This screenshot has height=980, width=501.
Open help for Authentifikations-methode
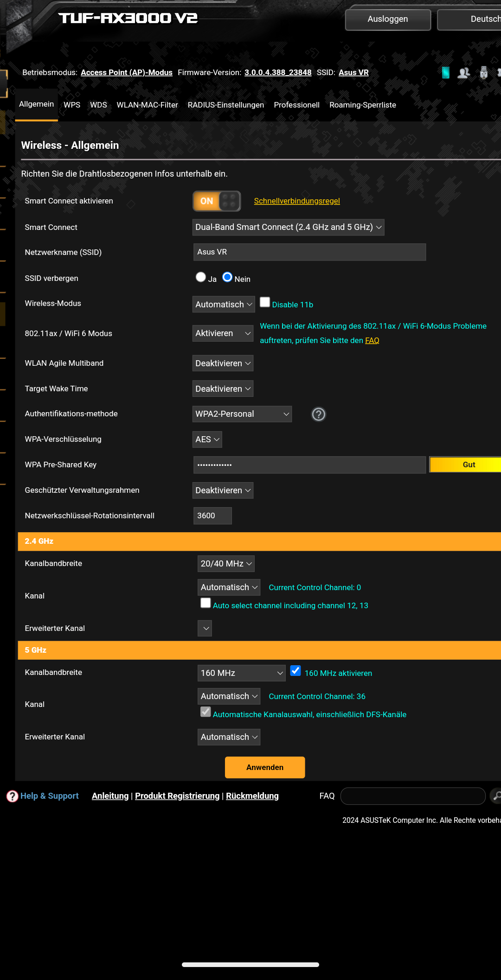[319, 414]
